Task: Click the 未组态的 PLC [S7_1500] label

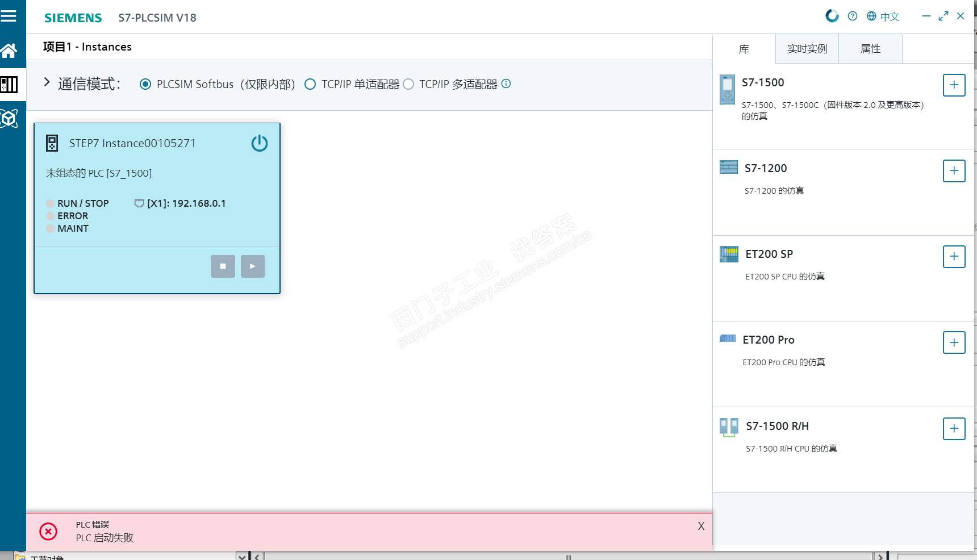Action: (x=99, y=173)
